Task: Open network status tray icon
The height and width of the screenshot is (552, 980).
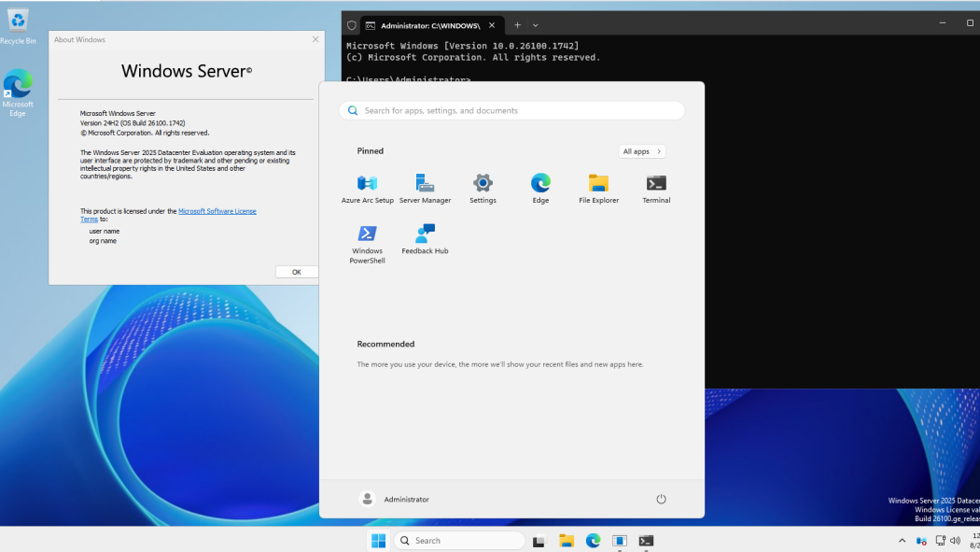Action: (x=940, y=541)
